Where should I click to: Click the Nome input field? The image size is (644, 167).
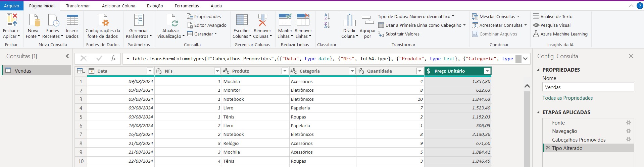tap(588, 87)
